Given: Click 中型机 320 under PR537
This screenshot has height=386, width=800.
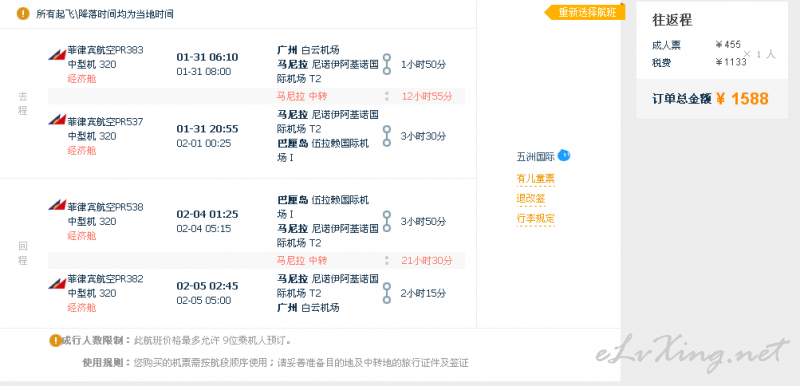Looking at the screenshot, I should 92,136.
